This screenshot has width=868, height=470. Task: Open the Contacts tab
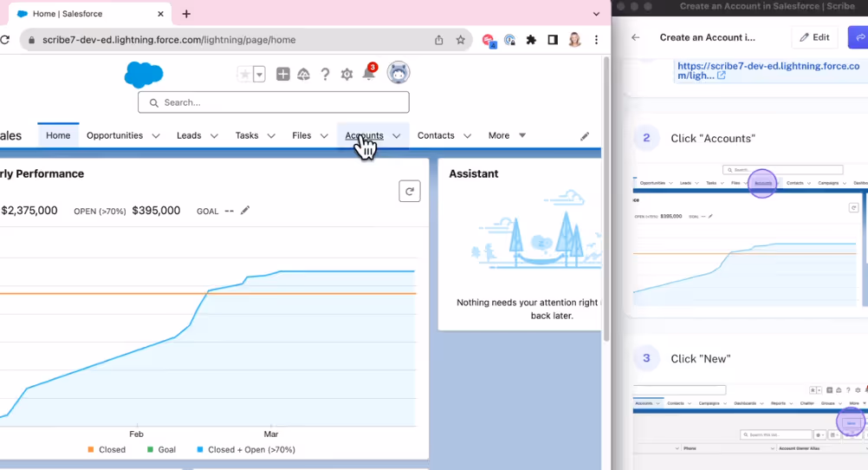tap(436, 135)
